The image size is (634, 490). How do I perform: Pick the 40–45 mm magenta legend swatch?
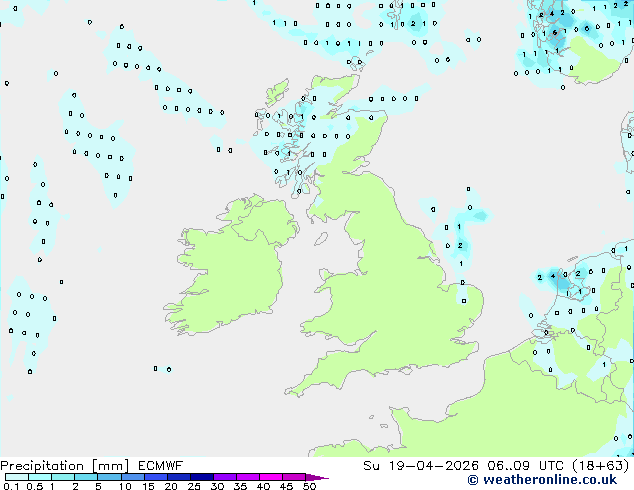tap(271, 477)
